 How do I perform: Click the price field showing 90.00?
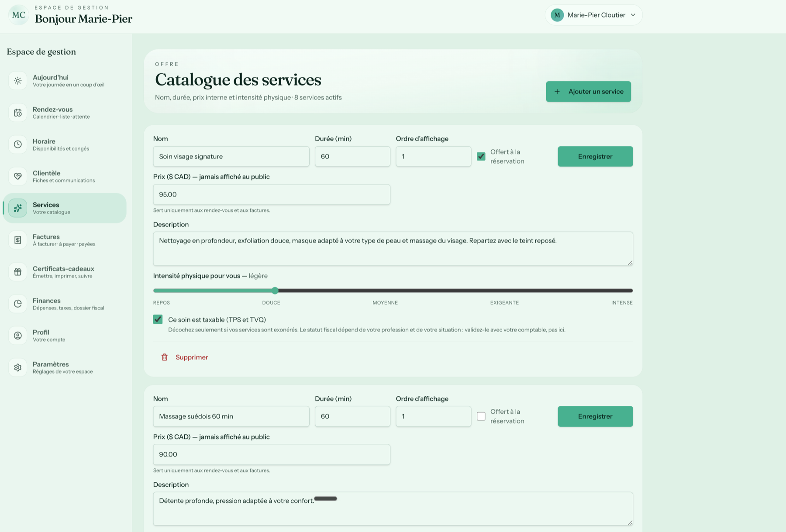[272, 454]
